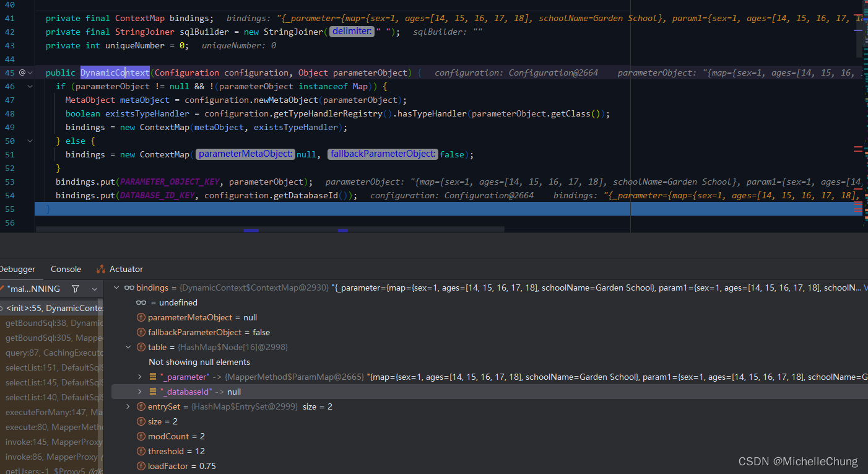Click the map-entry icon beside "_parameter"
The image size is (868, 474).
click(x=153, y=377)
